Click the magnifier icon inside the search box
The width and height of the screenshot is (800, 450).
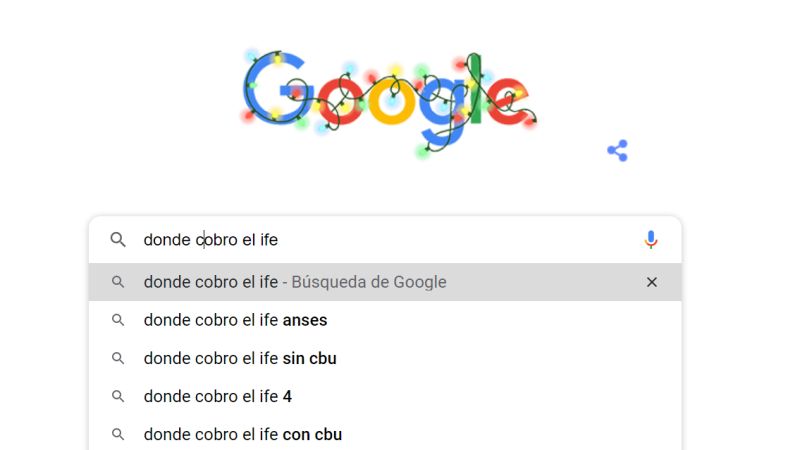(x=118, y=240)
